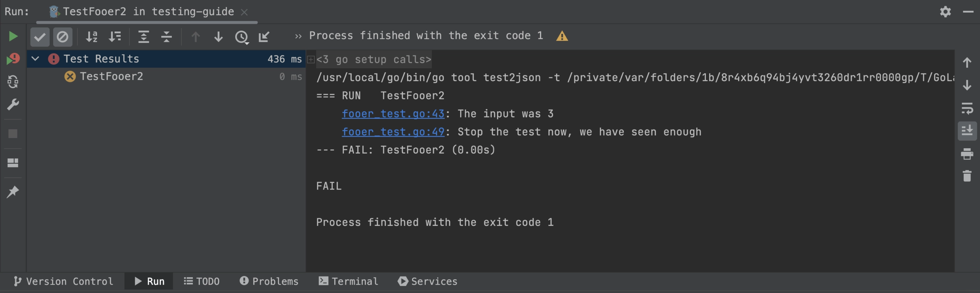Rerun failed tests icon

[x=13, y=59]
